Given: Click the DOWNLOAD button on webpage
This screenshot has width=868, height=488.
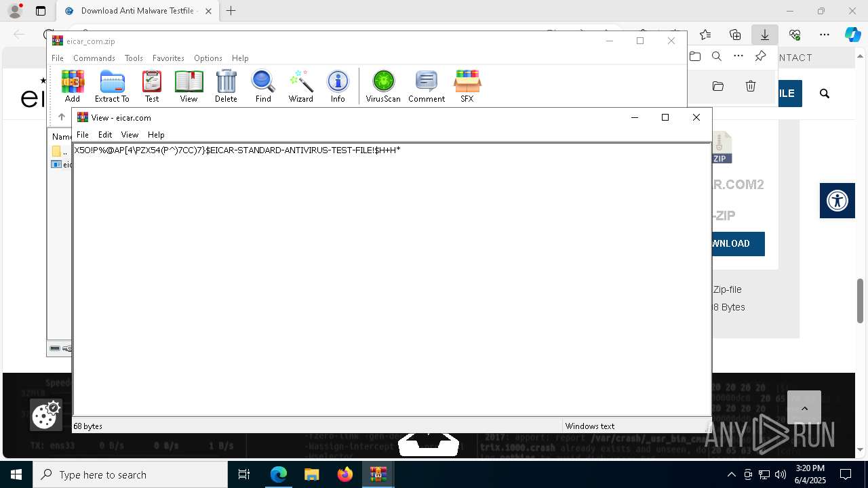Looking at the screenshot, I should point(738,244).
